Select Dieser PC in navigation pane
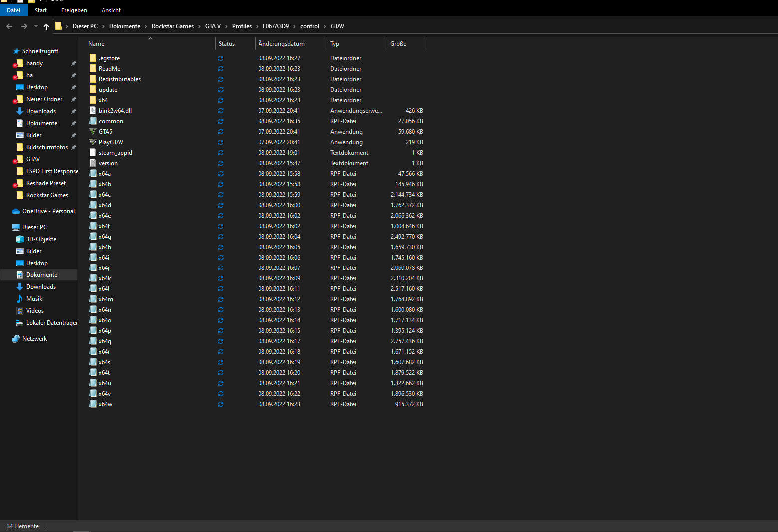Screen dimensions: 778x532 [x=34, y=227]
